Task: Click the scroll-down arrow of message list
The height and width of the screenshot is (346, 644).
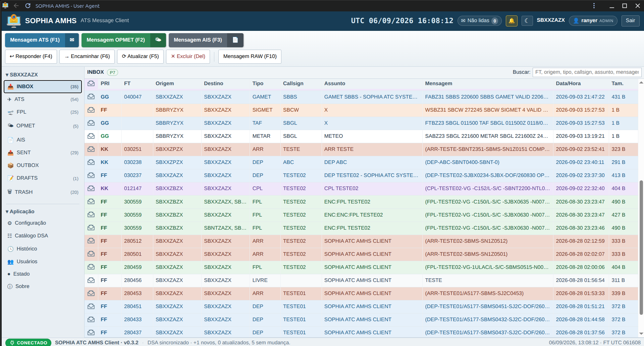Action: [x=641, y=334]
